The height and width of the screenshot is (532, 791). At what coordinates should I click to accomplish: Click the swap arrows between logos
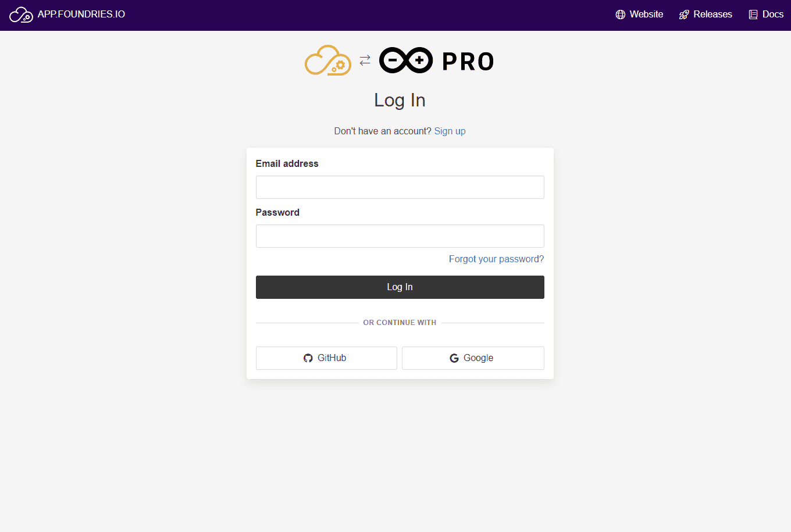365,60
